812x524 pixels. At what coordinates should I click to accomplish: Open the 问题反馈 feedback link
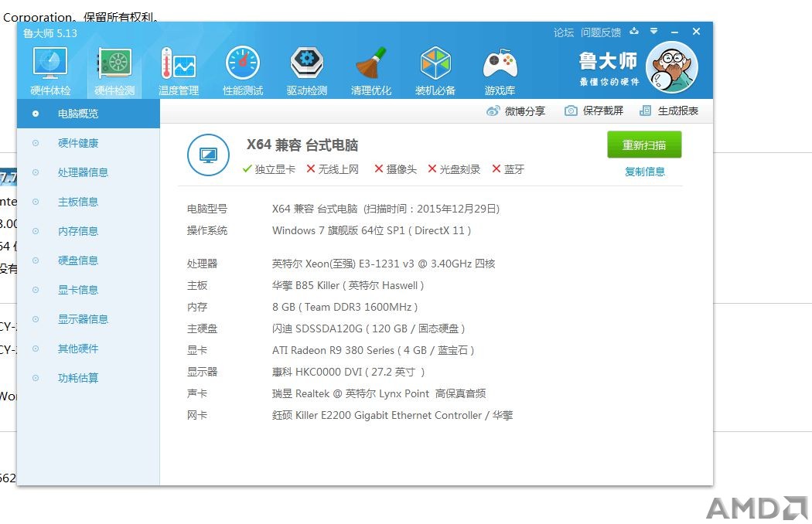(601, 32)
